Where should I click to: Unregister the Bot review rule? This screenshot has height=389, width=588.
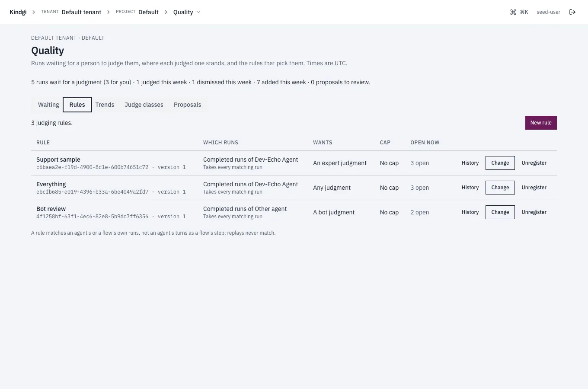534,212
